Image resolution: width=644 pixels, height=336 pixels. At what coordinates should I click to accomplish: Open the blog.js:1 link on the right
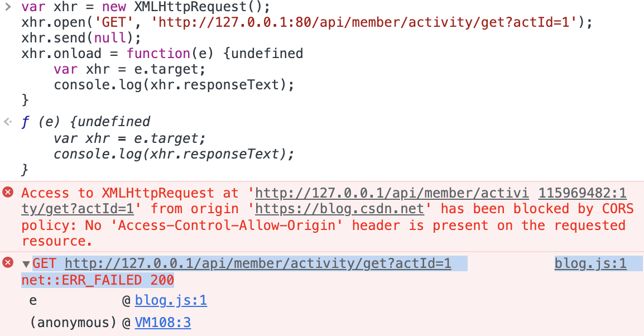tap(590, 263)
